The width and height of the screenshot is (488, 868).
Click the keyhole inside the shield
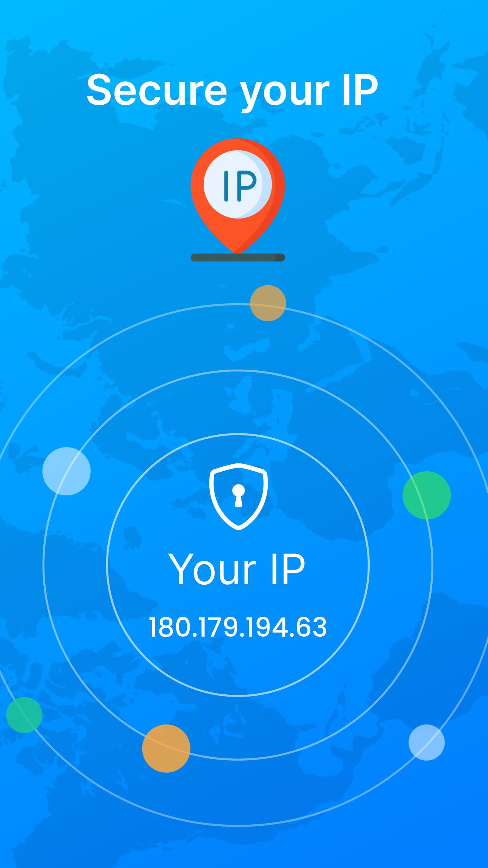coord(238,495)
